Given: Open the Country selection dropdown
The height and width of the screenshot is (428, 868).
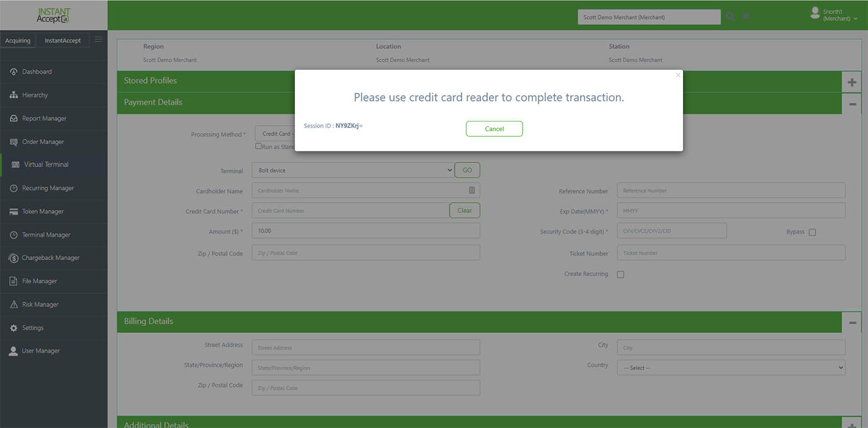Looking at the screenshot, I should coord(731,367).
